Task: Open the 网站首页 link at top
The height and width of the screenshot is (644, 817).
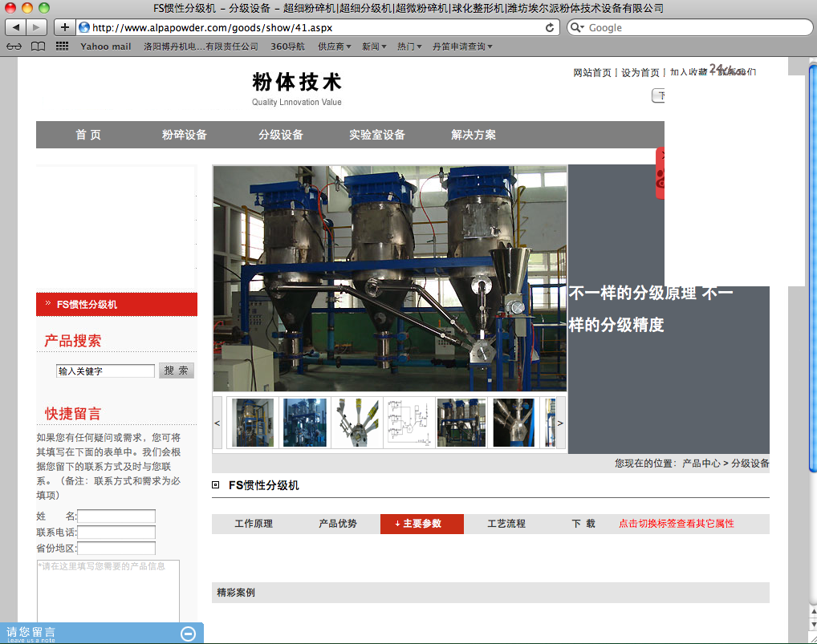Action: pyautogui.click(x=592, y=73)
